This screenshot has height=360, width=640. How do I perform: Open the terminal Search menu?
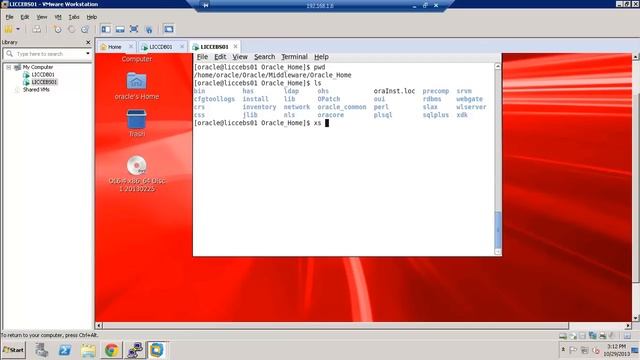pos(264,57)
